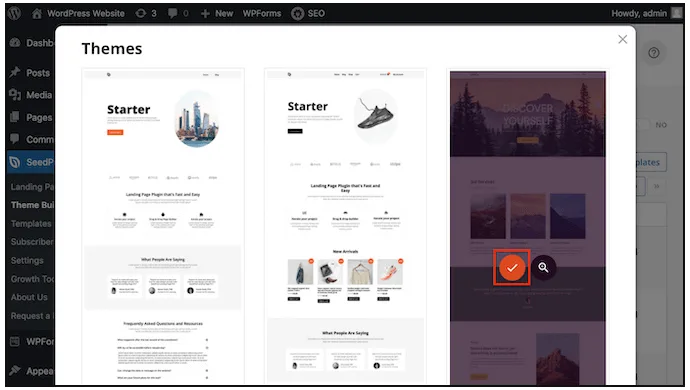Click the orange checkmark to choose theme
Image resolution: width=690 pixels, height=390 pixels.
[512, 268]
